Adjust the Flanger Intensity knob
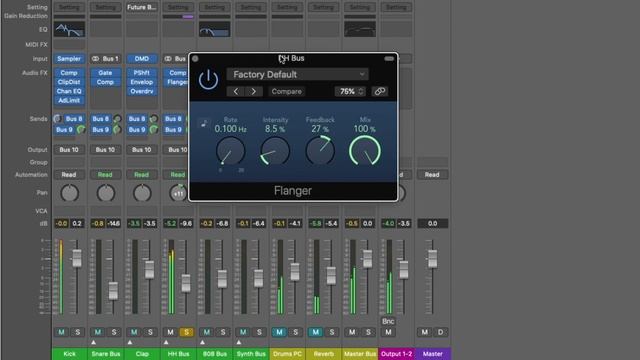The height and width of the screenshot is (360, 640). point(275,151)
